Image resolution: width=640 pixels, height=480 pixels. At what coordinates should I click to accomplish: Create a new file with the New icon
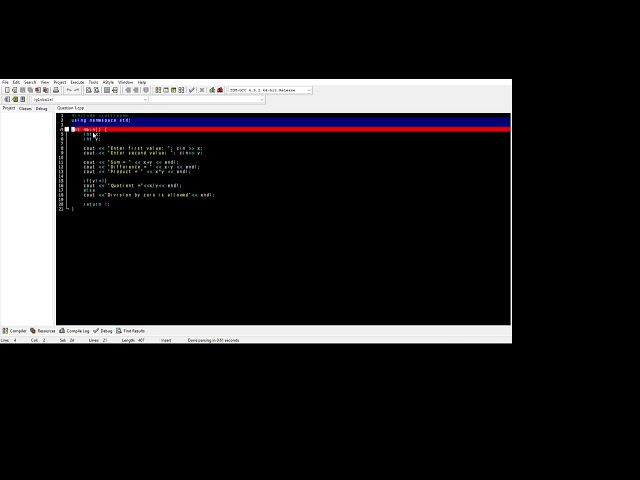coord(7,90)
